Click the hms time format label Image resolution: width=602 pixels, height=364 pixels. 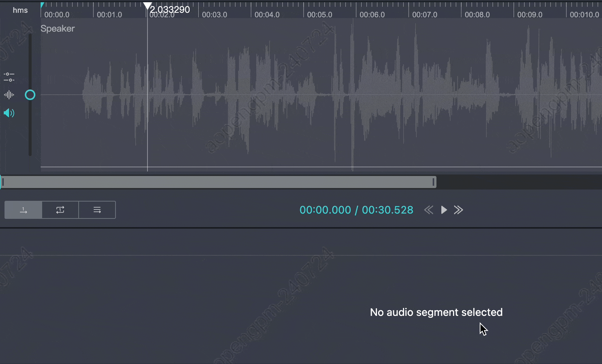pyautogui.click(x=20, y=10)
